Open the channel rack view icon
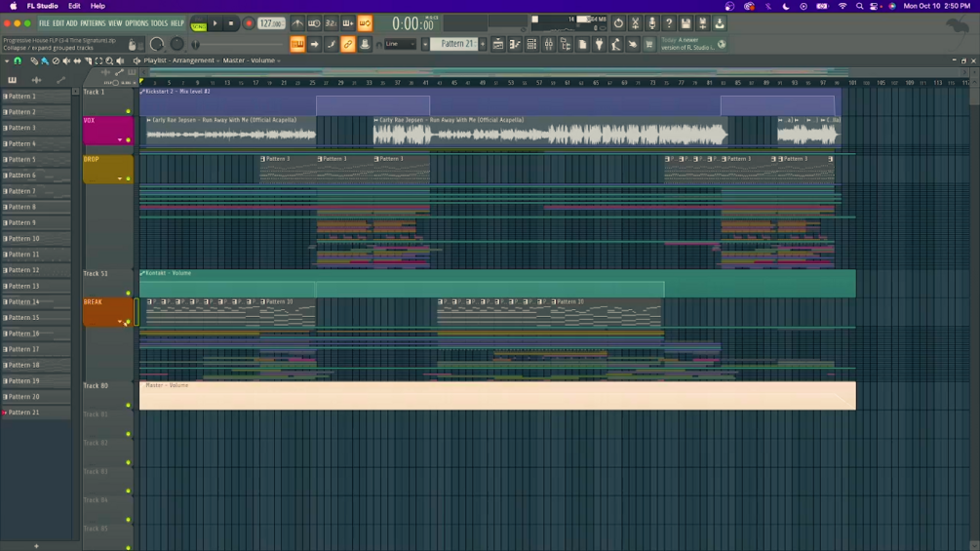This screenshot has width=980, height=551. 531,44
